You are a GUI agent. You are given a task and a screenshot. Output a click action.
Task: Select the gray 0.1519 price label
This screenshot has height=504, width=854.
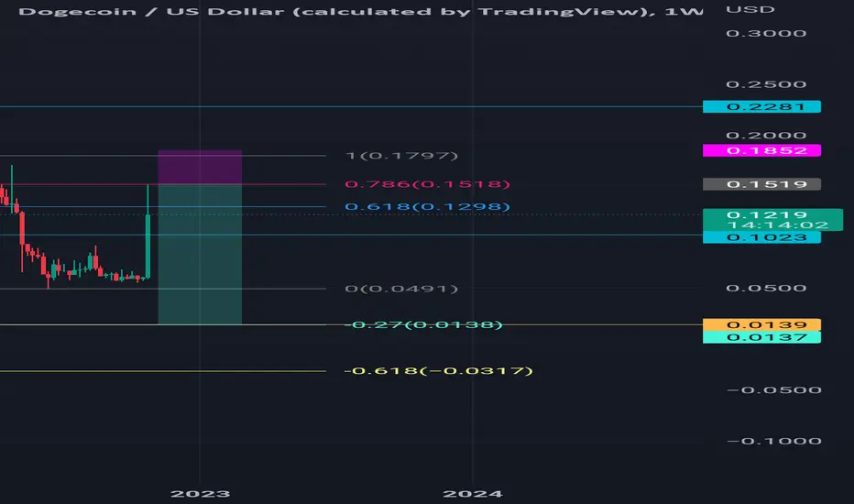[x=761, y=184]
